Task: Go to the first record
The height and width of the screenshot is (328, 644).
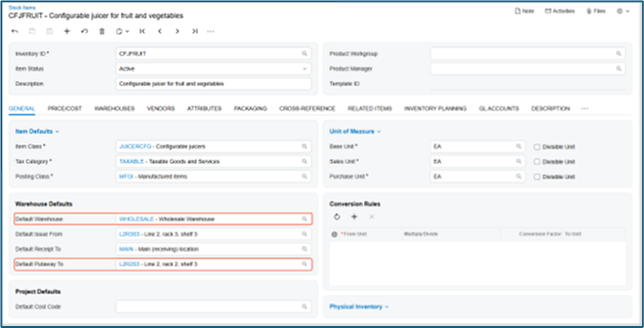Action: 142,32
